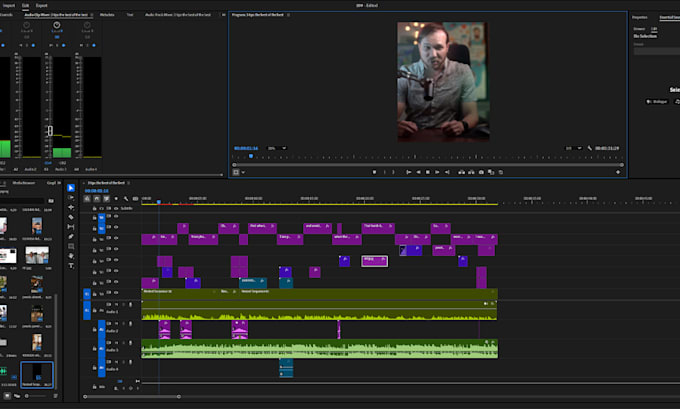
Task: Toggle Subtitle track eye visibility
Action: click(116, 209)
